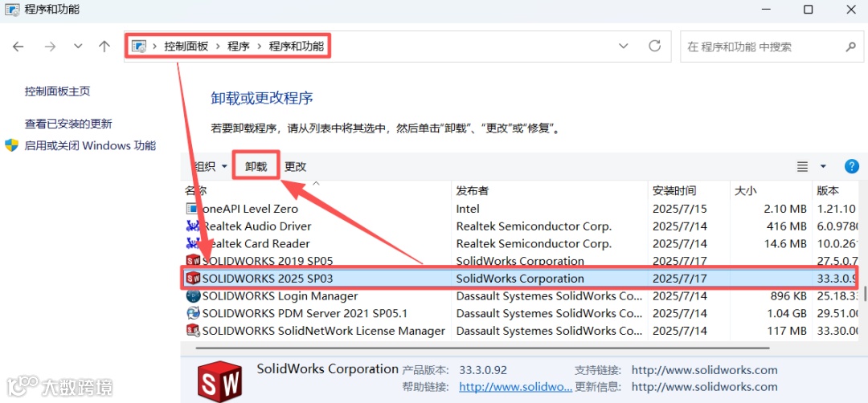Open the 帮助链接 solidworks hyperlink

515,386
